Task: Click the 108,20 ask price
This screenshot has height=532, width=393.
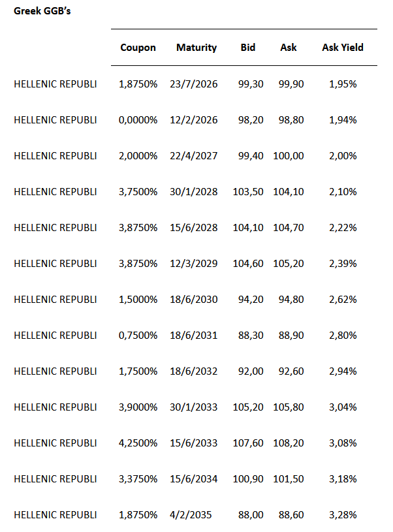Action: [x=288, y=443]
